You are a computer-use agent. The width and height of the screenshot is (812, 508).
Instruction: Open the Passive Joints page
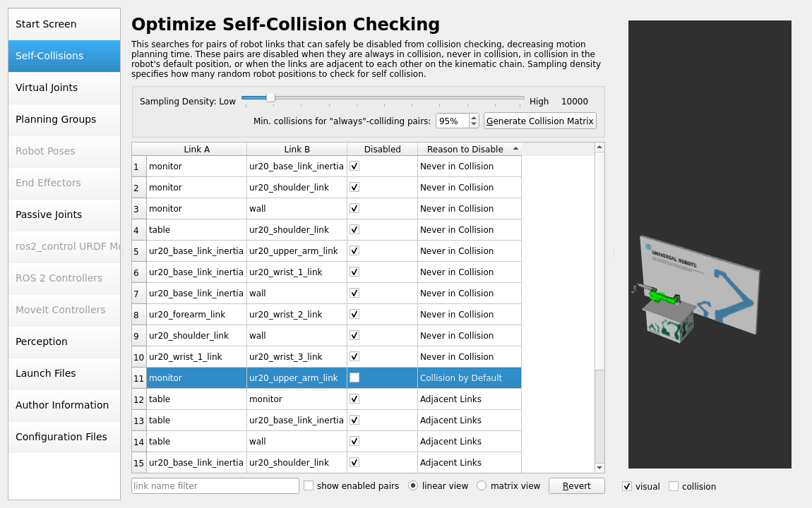[x=64, y=214]
